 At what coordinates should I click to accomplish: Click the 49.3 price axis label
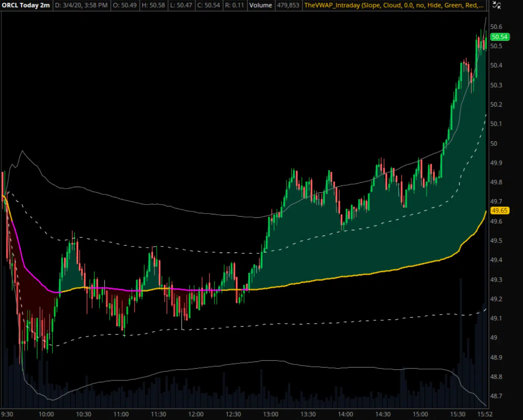[496, 279]
